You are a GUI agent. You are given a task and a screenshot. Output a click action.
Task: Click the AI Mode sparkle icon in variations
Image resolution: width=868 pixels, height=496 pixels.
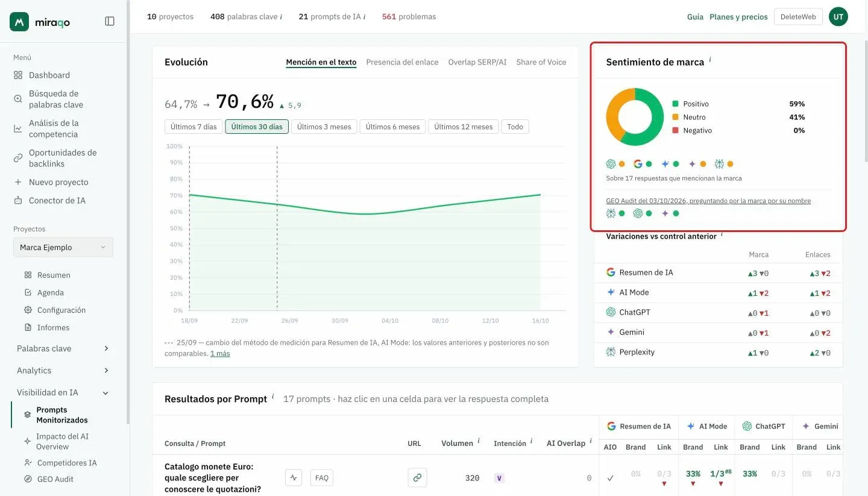pyautogui.click(x=611, y=292)
